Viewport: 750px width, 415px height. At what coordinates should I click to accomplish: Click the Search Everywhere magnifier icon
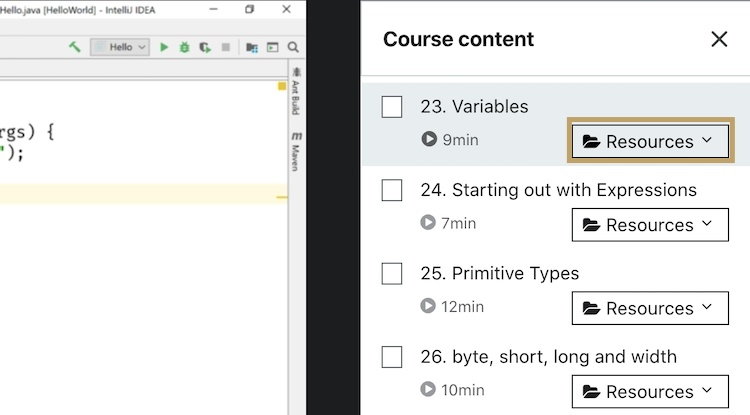tap(293, 47)
